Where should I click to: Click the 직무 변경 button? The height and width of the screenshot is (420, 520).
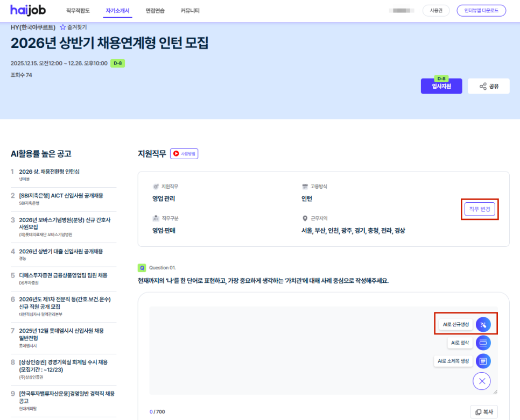point(479,209)
